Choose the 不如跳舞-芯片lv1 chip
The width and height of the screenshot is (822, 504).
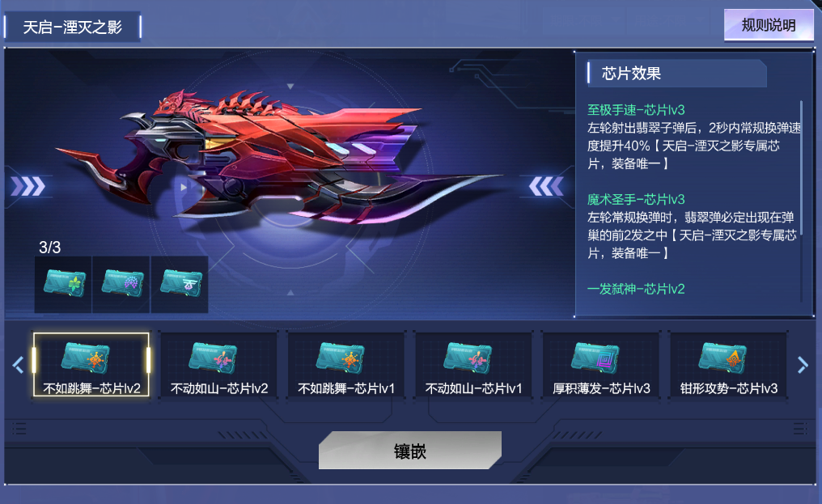point(346,365)
